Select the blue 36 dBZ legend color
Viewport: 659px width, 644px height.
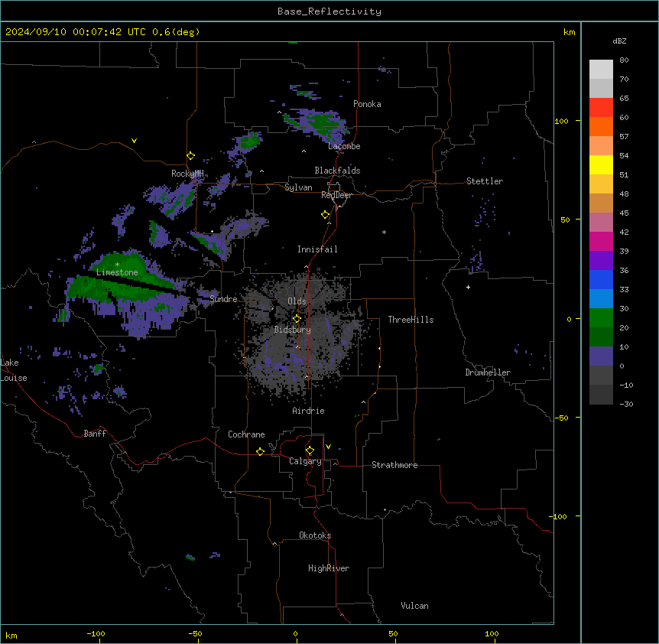(x=601, y=279)
